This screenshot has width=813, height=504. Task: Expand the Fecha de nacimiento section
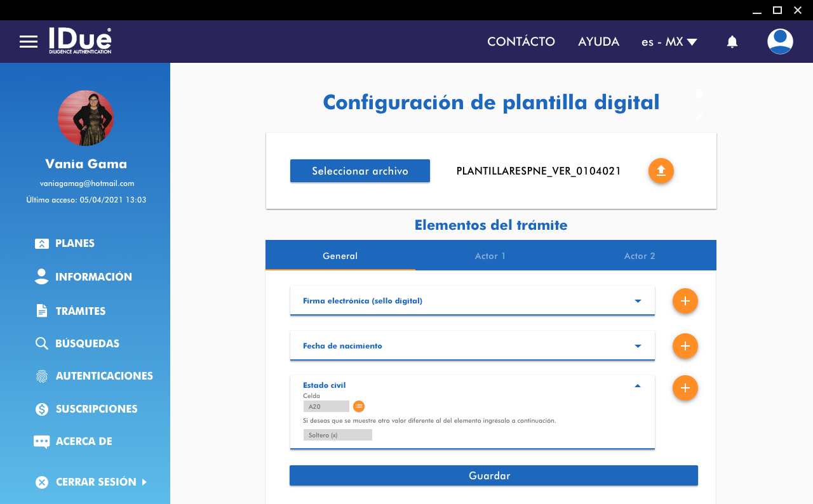pyautogui.click(x=638, y=346)
